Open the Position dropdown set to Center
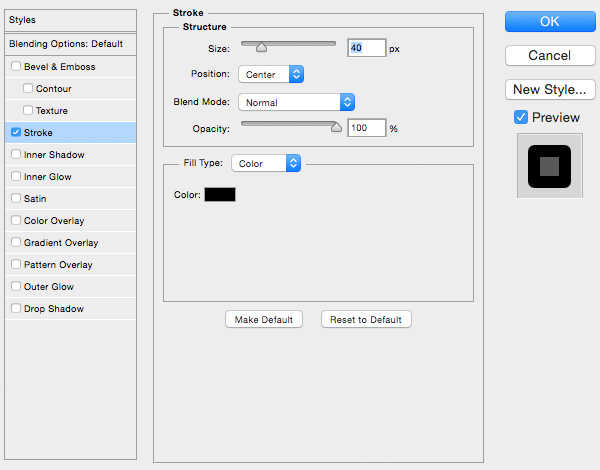 click(x=271, y=74)
